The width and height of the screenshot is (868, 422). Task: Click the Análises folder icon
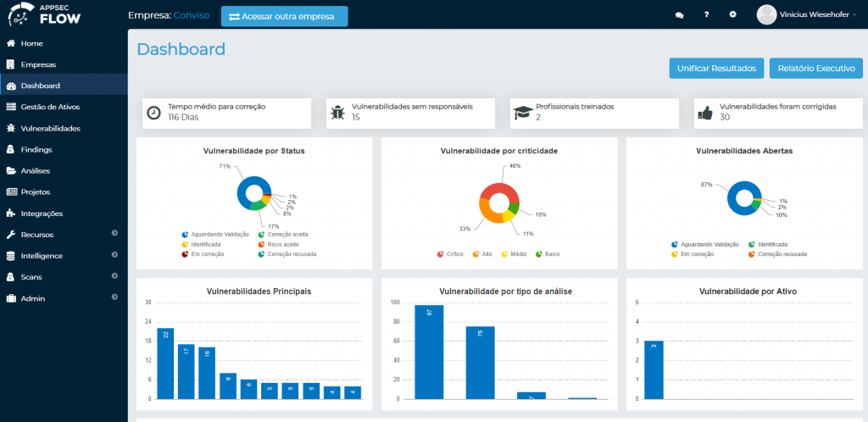pyautogui.click(x=10, y=170)
